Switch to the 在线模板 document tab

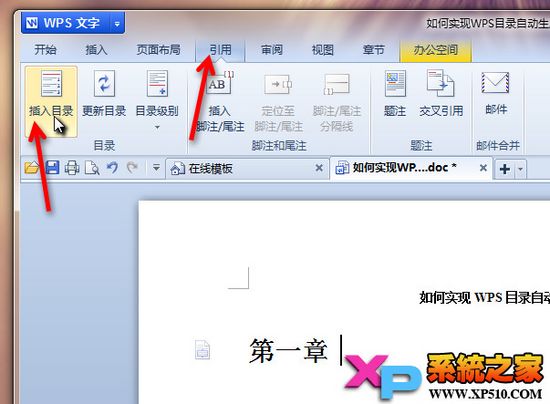click(x=247, y=169)
